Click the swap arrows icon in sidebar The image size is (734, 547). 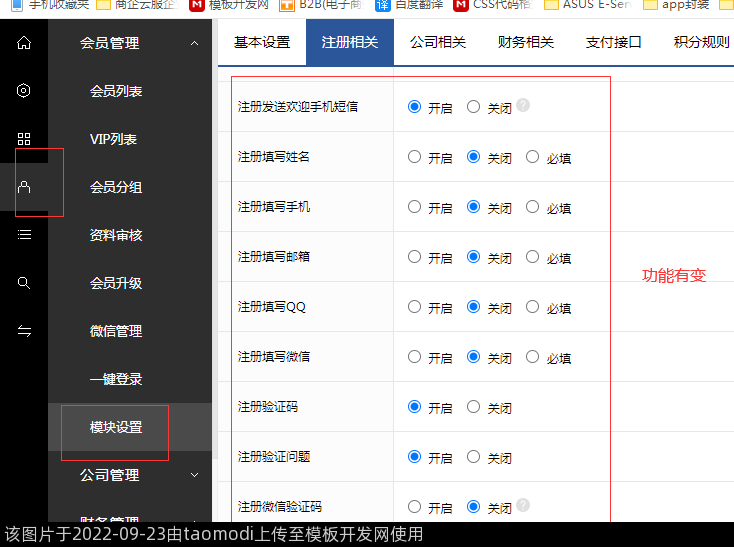coord(24,331)
